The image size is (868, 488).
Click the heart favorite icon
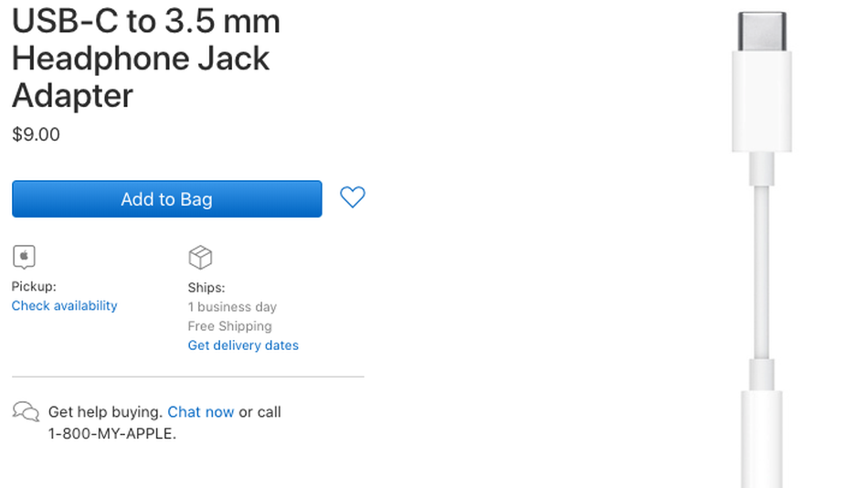pos(352,197)
